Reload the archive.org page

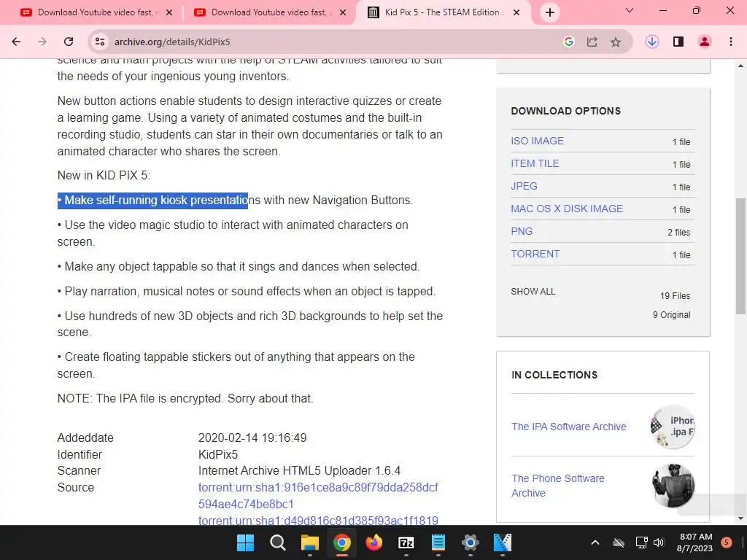[69, 42]
